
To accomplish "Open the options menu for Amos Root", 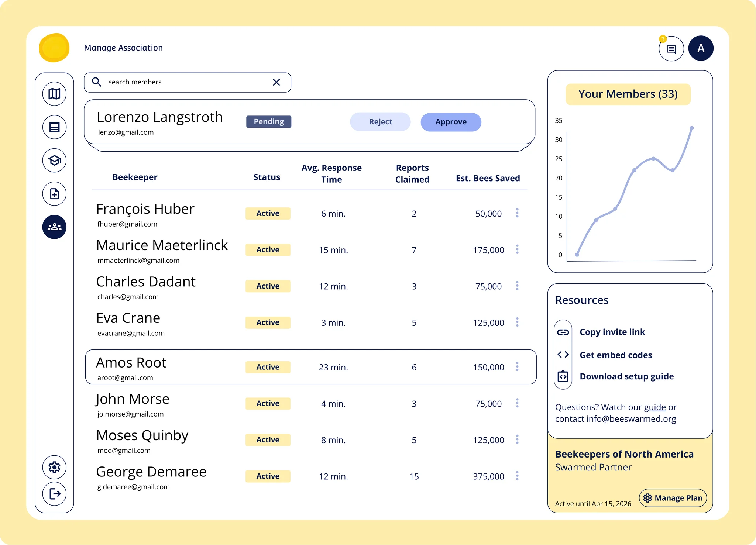I will pos(518,367).
